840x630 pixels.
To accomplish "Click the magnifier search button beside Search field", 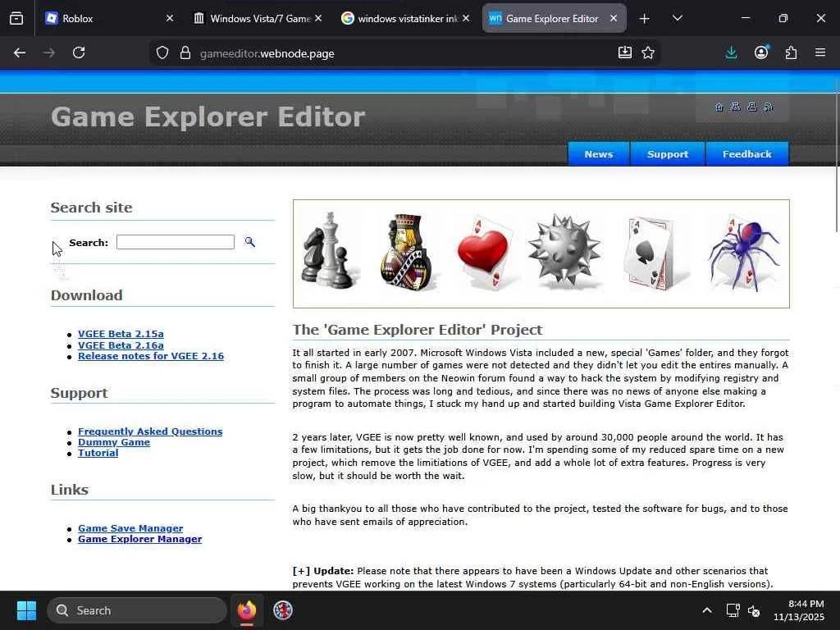I will click(x=249, y=242).
